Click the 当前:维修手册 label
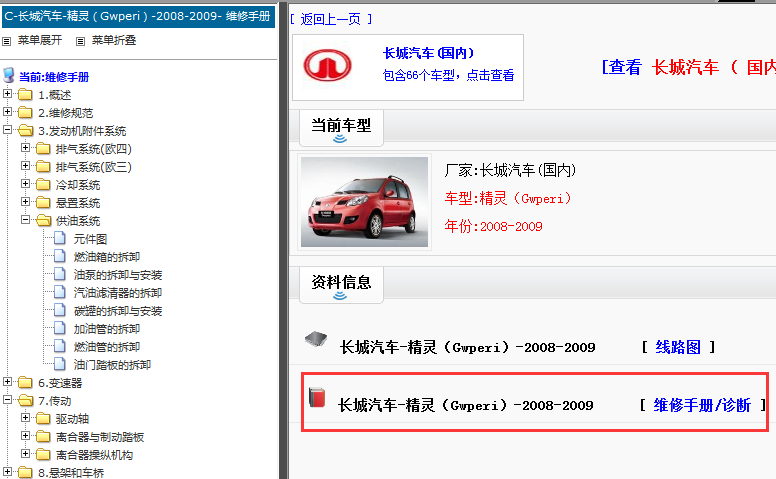This screenshot has height=479, width=776. 54,77
